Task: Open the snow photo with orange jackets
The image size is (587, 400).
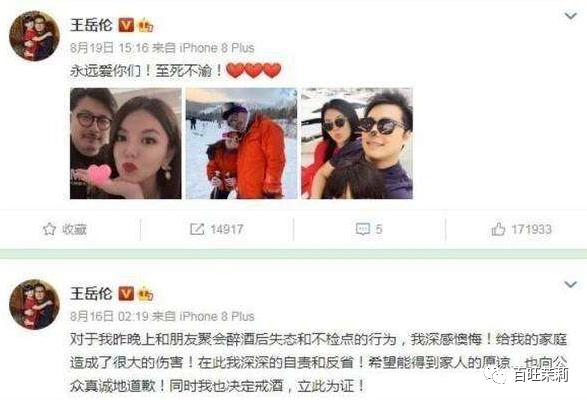Action: (241, 143)
